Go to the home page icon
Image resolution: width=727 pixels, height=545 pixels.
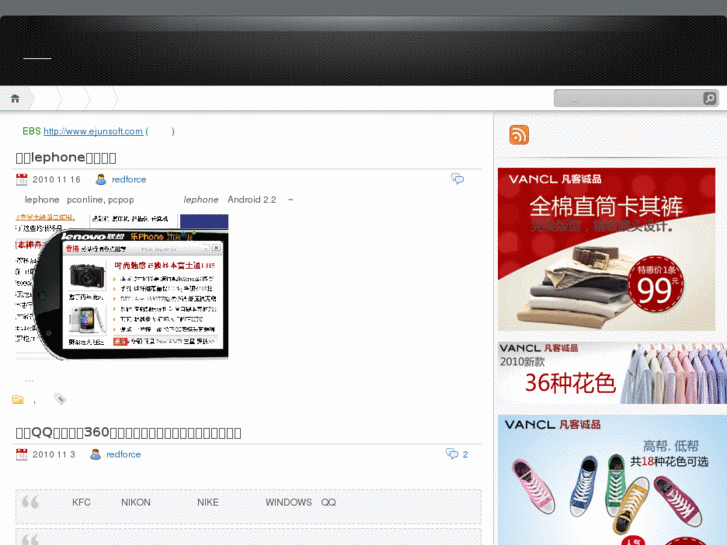pos(15,98)
